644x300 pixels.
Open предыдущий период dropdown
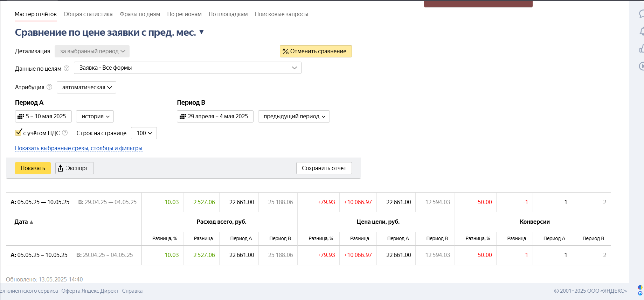[294, 116]
